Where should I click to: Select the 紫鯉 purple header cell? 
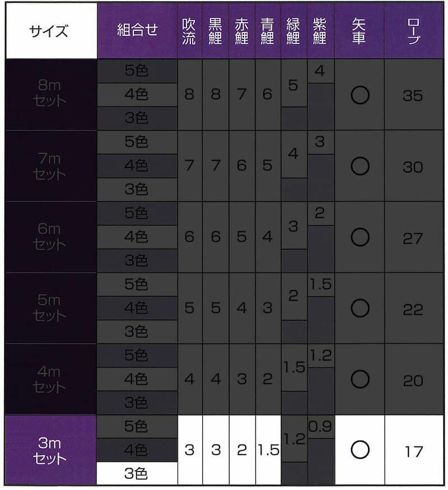coord(320,30)
